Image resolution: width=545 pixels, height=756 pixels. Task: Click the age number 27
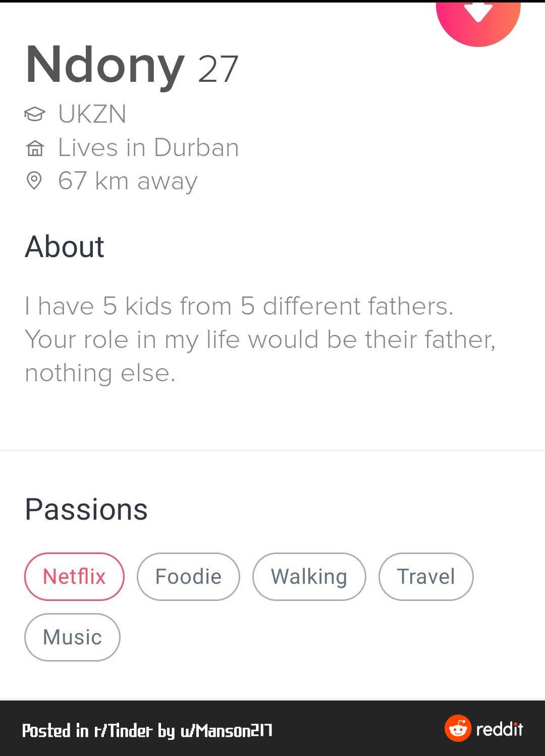(x=218, y=69)
